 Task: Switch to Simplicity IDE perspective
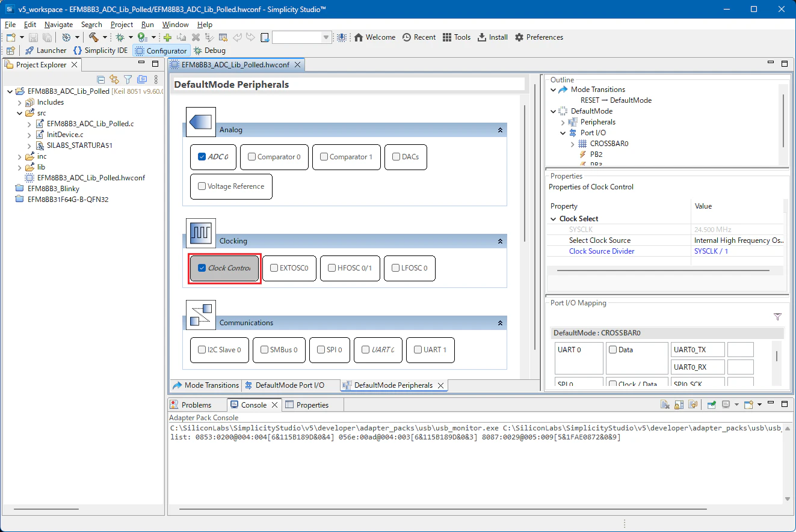(100, 50)
